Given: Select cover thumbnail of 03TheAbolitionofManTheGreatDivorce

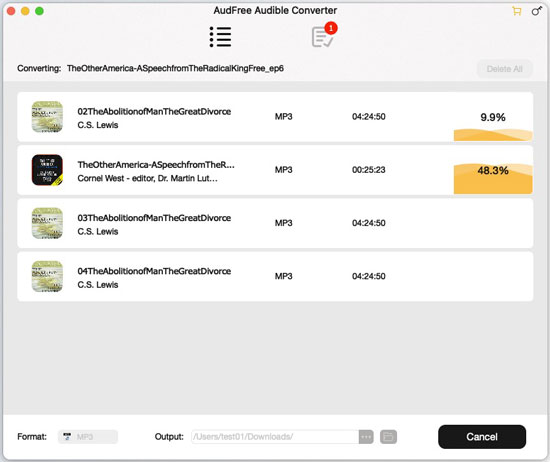Looking at the screenshot, I should [47, 223].
